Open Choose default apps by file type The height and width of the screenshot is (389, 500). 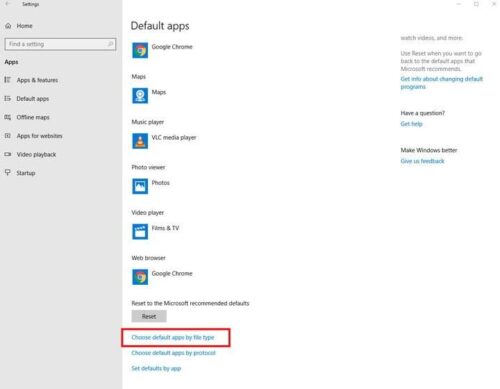point(173,337)
